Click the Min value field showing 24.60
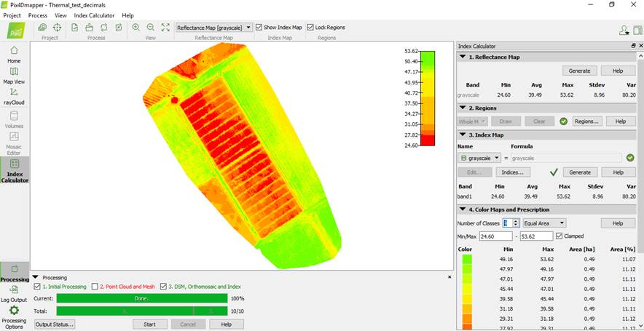 (495, 236)
